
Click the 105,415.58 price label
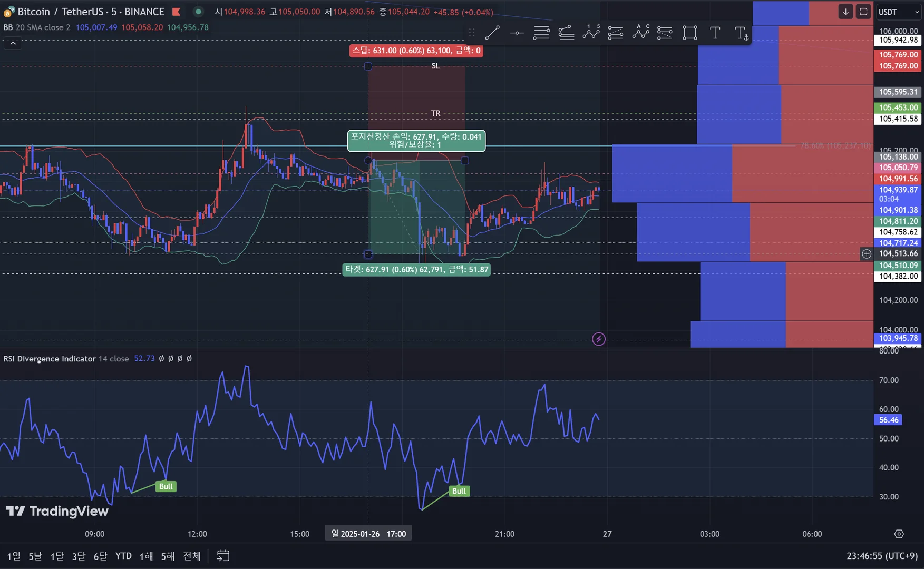tap(898, 119)
